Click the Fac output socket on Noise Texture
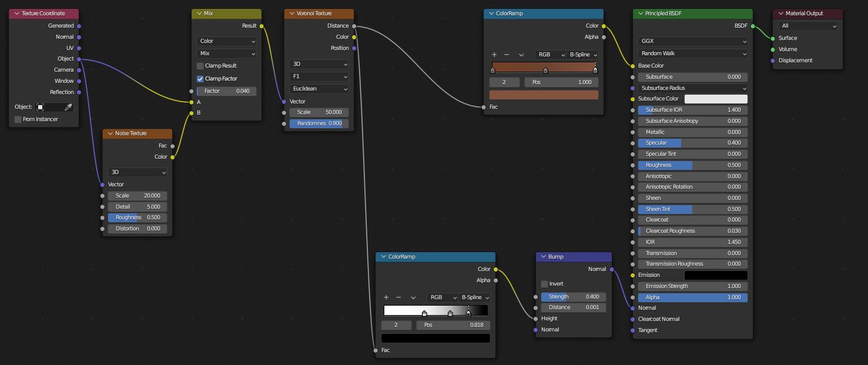This screenshot has width=868, height=365. (172, 146)
